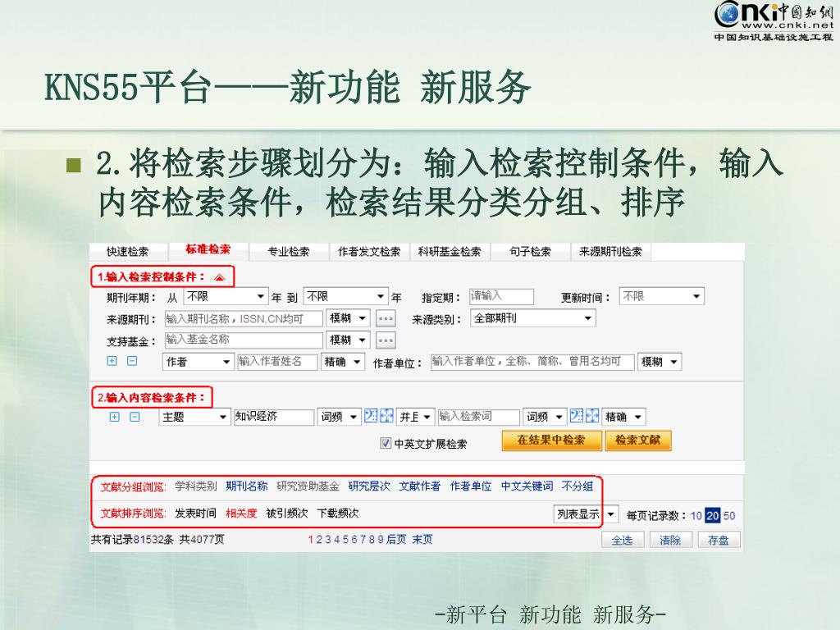Click expand-words icon just before final 精确 dropdown
The height and width of the screenshot is (630, 840).
coord(592,416)
